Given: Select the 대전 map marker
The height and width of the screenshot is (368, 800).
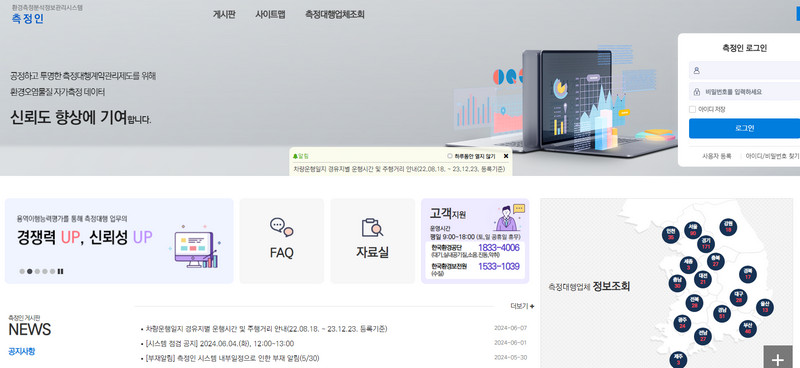Looking at the screenshot, I should pyautogui.click(x=703, y=279).
